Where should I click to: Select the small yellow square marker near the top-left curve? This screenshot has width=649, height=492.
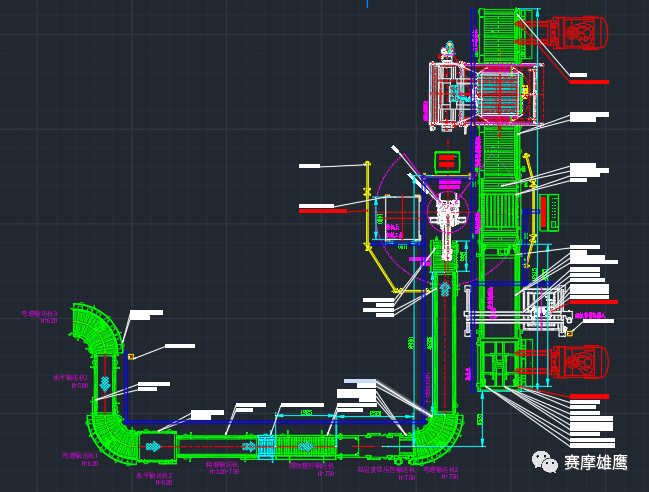click(131, 356)
